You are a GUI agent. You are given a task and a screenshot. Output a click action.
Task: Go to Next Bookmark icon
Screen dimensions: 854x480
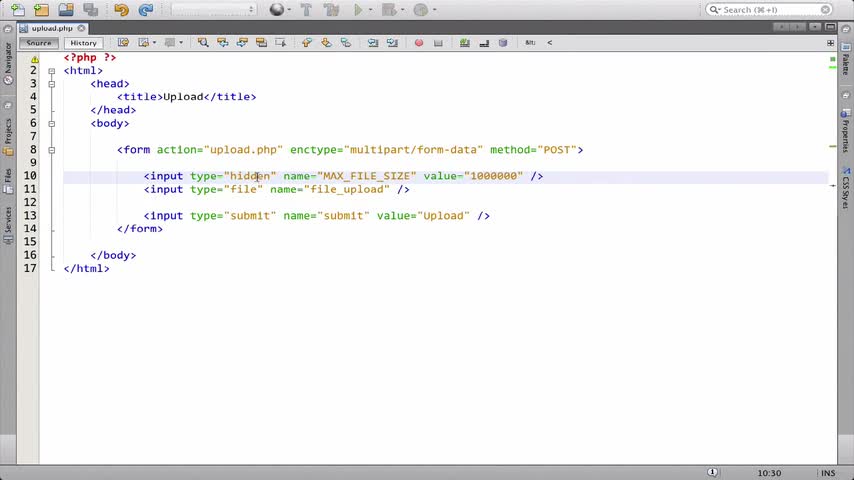point(326,42)
